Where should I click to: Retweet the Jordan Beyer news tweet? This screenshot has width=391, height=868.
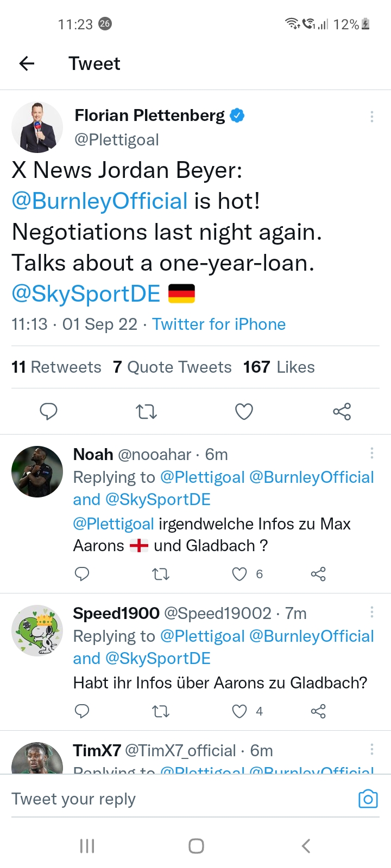[146, 412]
